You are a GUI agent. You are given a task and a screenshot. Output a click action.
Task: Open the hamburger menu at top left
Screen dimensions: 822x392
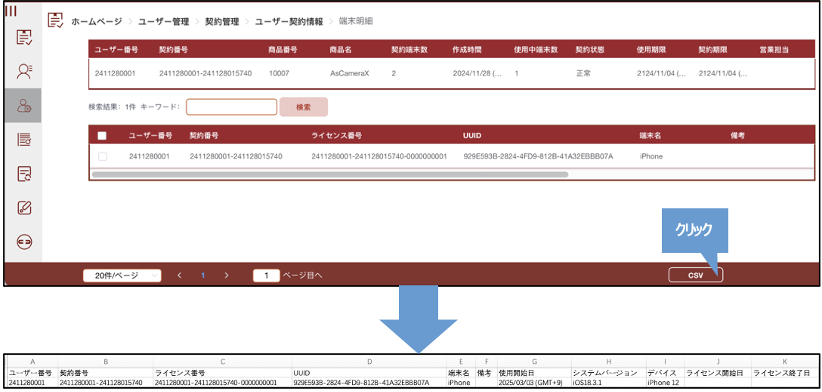tap(10, 11)
